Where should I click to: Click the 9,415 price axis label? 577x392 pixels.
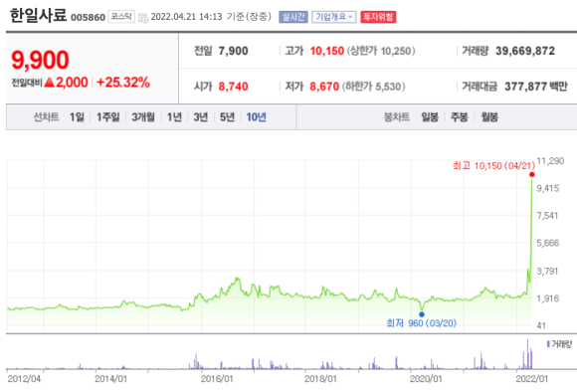click(x=548, y=188)
